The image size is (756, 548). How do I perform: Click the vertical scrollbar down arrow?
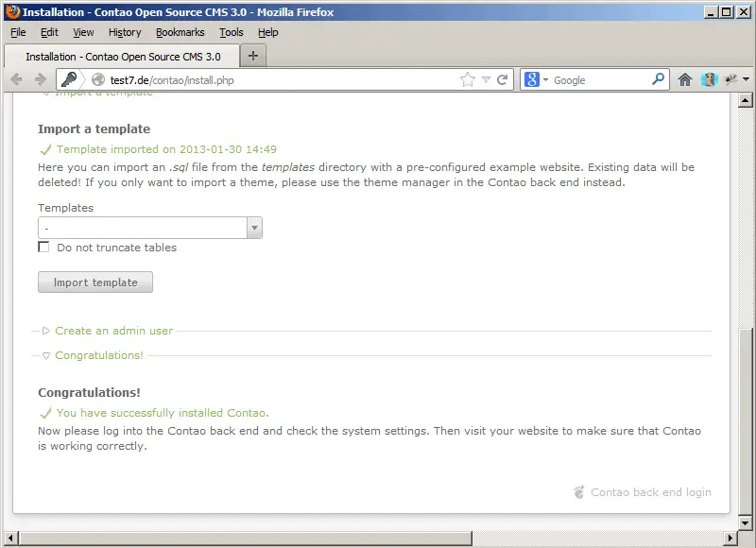point(745,522)
